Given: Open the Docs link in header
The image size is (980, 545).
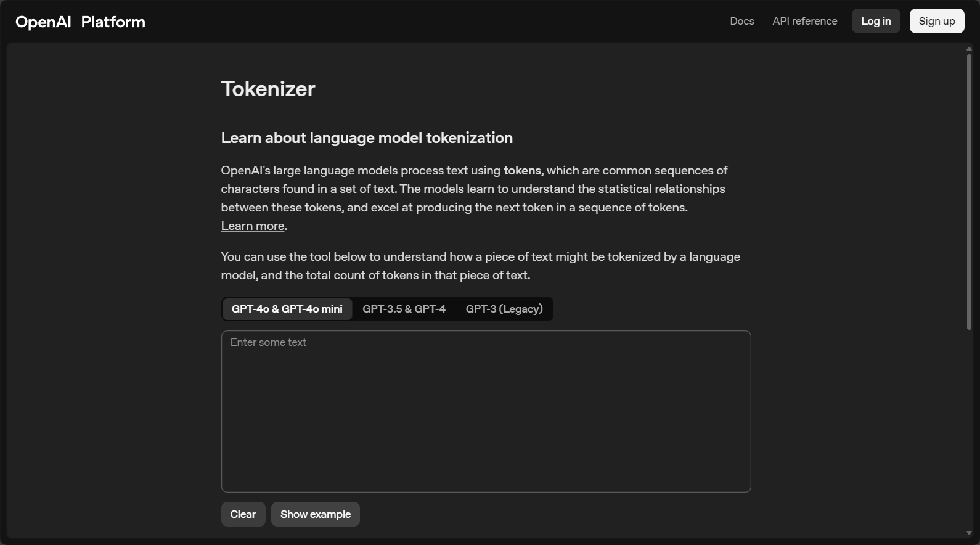Looking at the screenshot, I should (742, 21).
